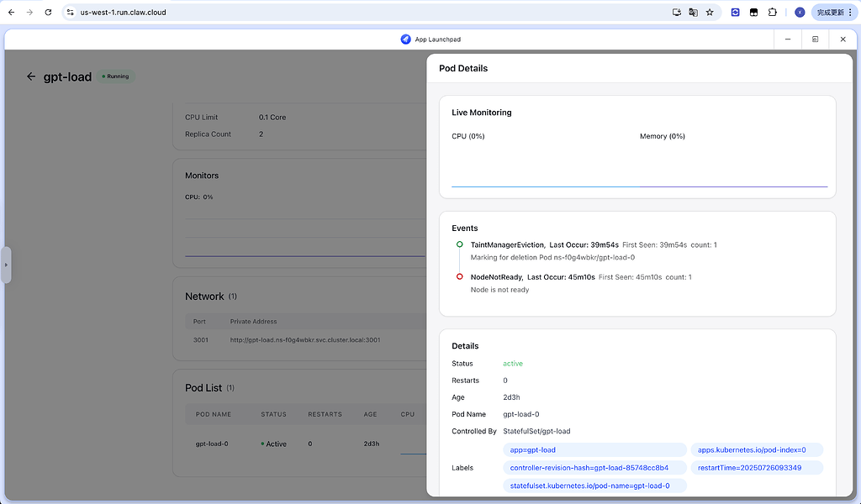Screen dimensions: 861x504
Task: Select the green TaintManagerEviction event marker
Action: click(460, 244)
